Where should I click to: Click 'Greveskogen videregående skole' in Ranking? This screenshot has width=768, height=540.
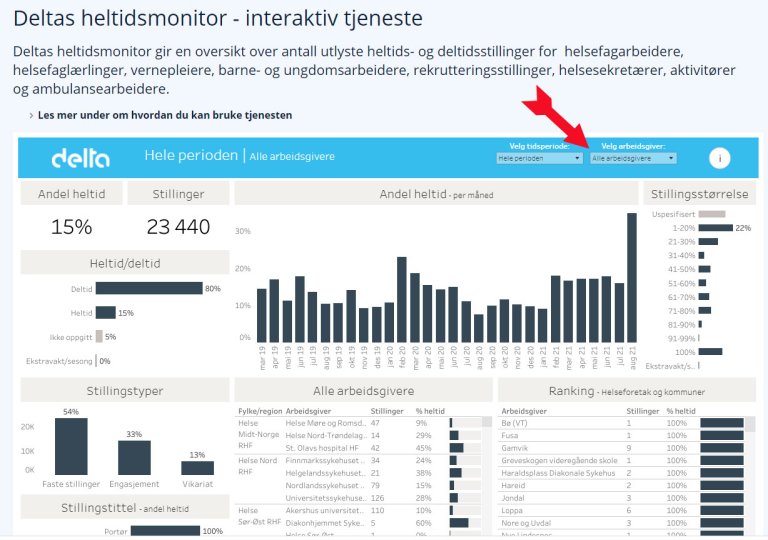559,461
